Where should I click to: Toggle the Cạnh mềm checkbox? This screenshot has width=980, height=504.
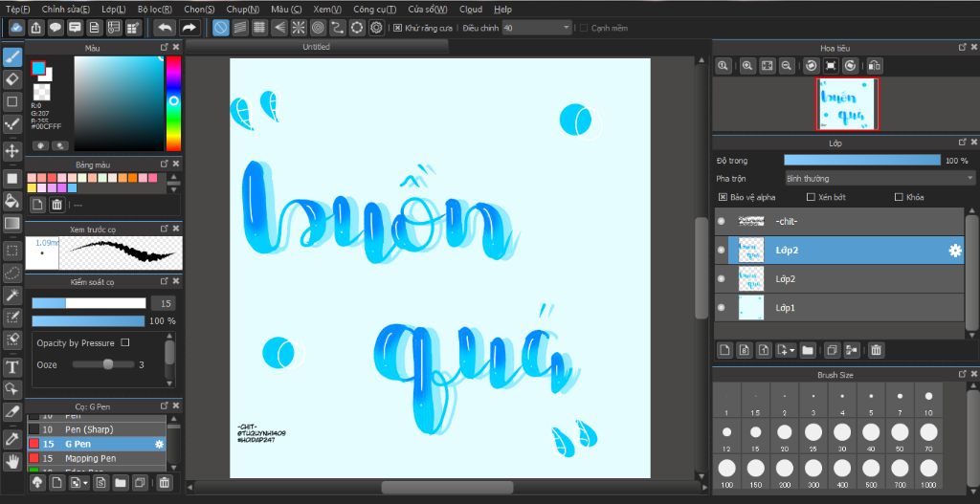tap(584, 28)
